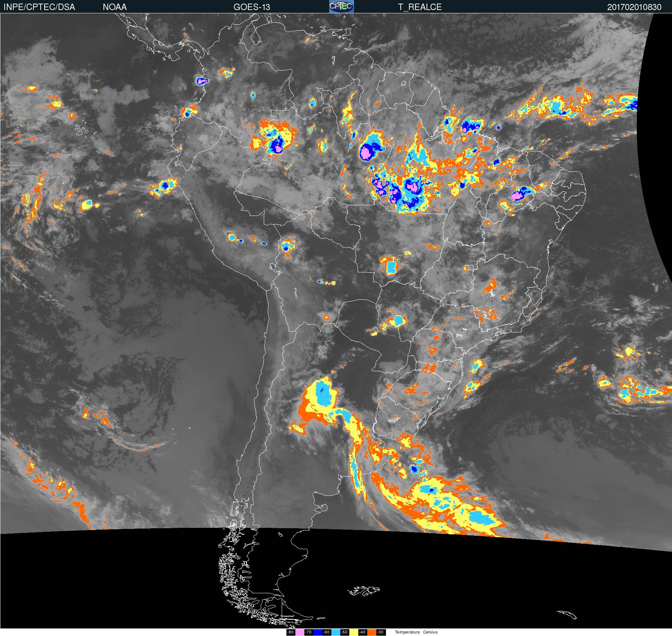Click the GOES-13 satellite label

pyautogui.click(x=252, y=7)
